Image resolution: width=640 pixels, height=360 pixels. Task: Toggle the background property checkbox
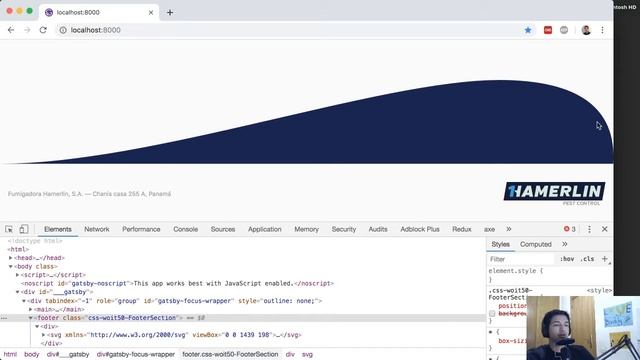pyautogui.click(x=492, y=313)
